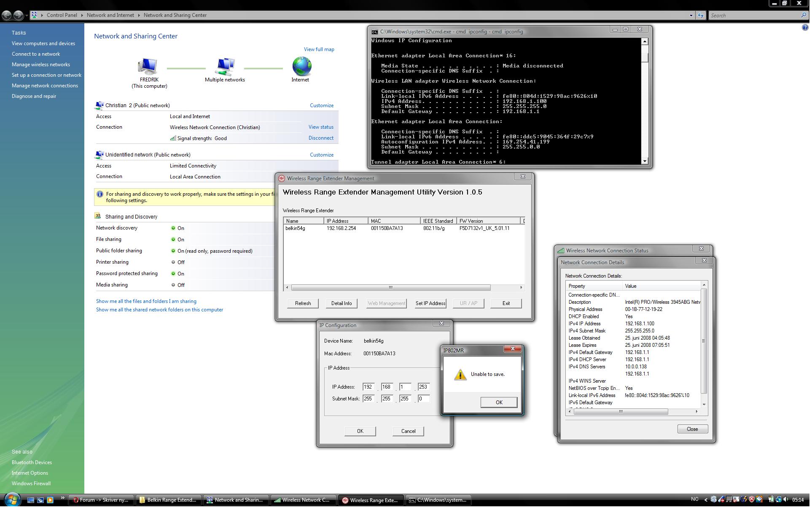This screenshot has width=812, height=508.
Task: Toggle Network discovery status indicator
Action: coord(173,229)
